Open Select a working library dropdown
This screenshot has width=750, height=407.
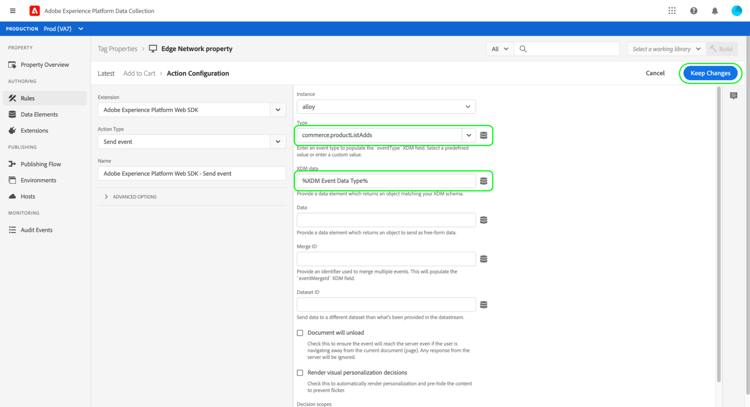tap(666, 49)
